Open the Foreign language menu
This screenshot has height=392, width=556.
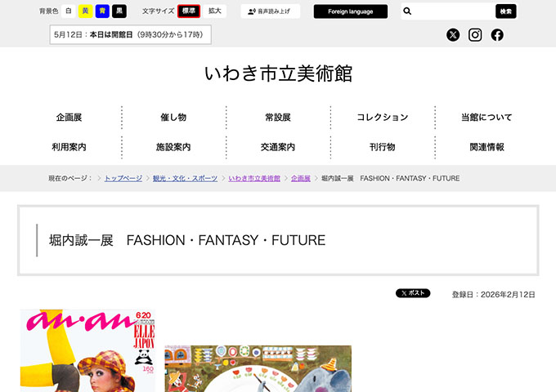[350, 11]
